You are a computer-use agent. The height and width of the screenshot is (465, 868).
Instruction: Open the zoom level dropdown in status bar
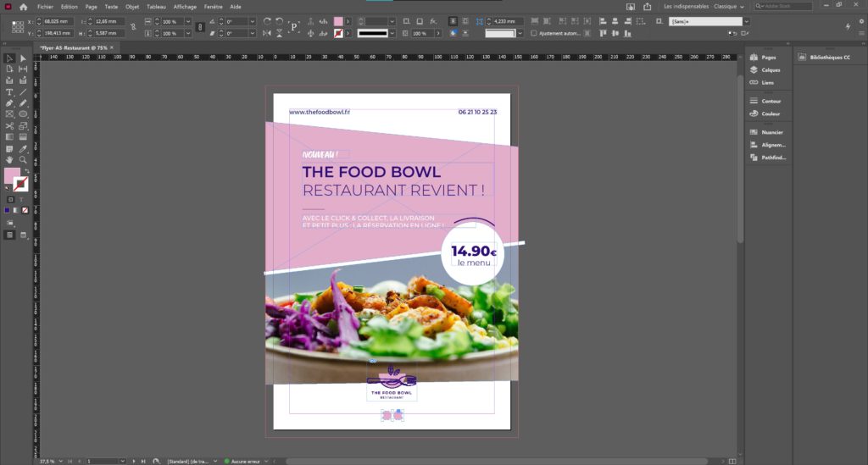60,461
